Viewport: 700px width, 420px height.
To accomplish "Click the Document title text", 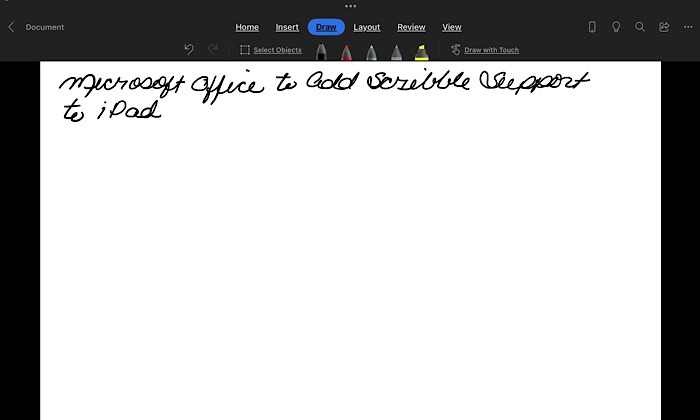I will pyautogui.click(x=45, y=27).
